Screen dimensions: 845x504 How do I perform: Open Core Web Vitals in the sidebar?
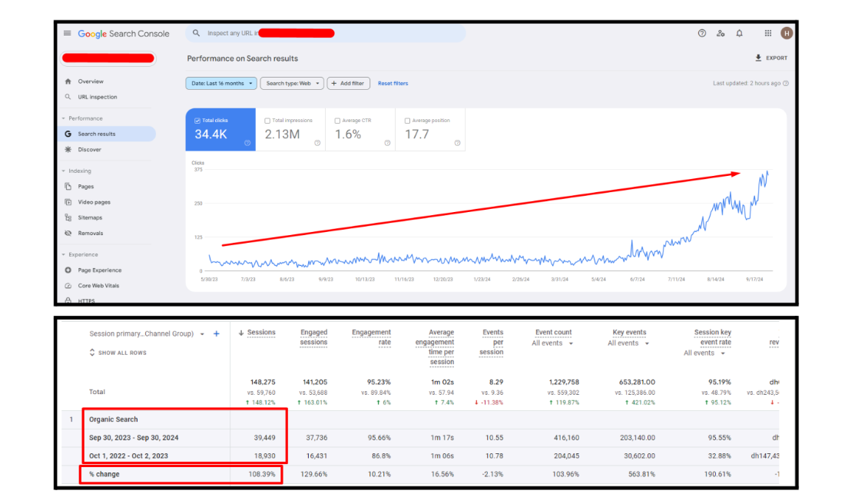(x=98, y=286)
